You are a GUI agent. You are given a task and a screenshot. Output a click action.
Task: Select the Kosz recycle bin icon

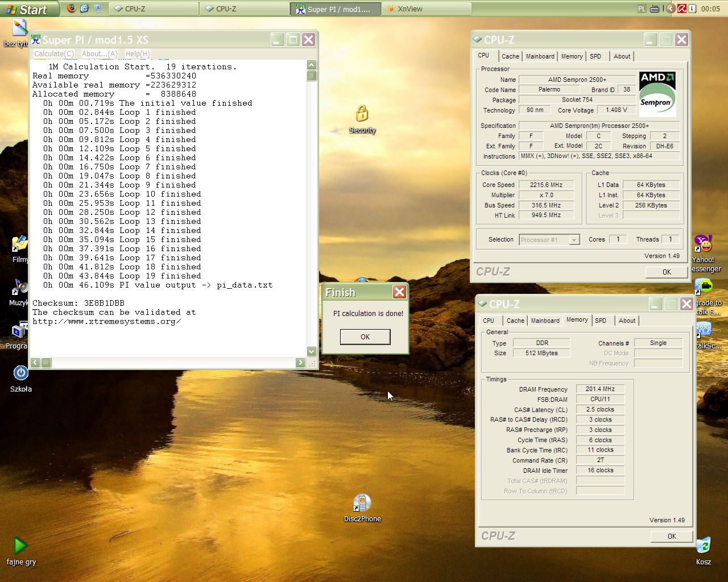coord(704,551)
